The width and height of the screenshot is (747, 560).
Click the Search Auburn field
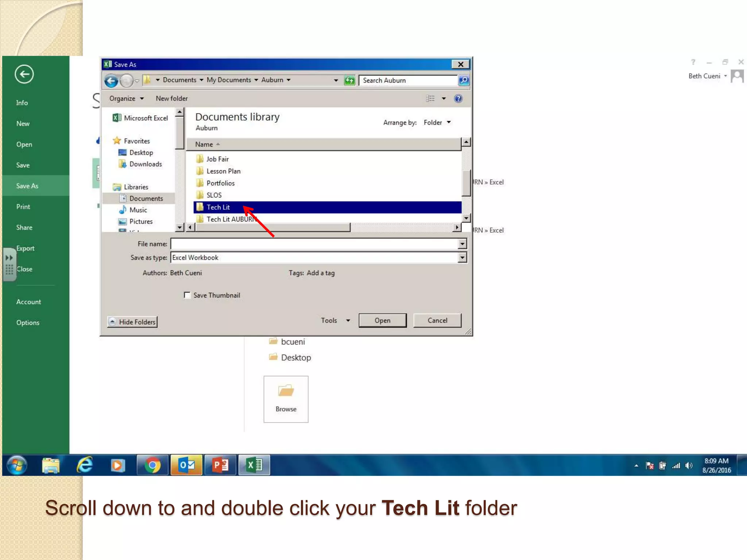click(408, 80)
